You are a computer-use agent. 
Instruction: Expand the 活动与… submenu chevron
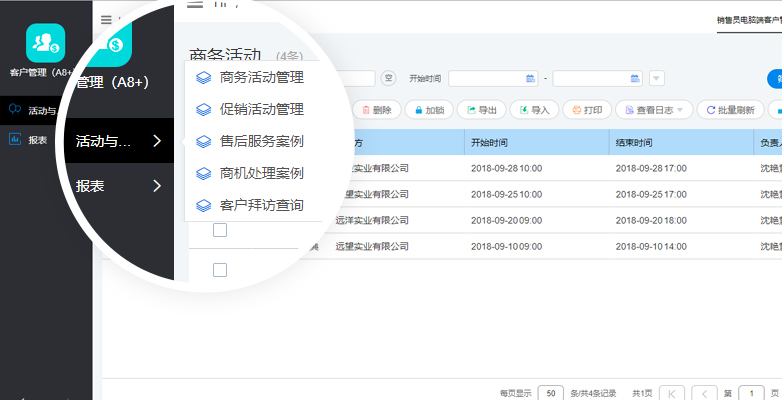click(x=157, y=141)
